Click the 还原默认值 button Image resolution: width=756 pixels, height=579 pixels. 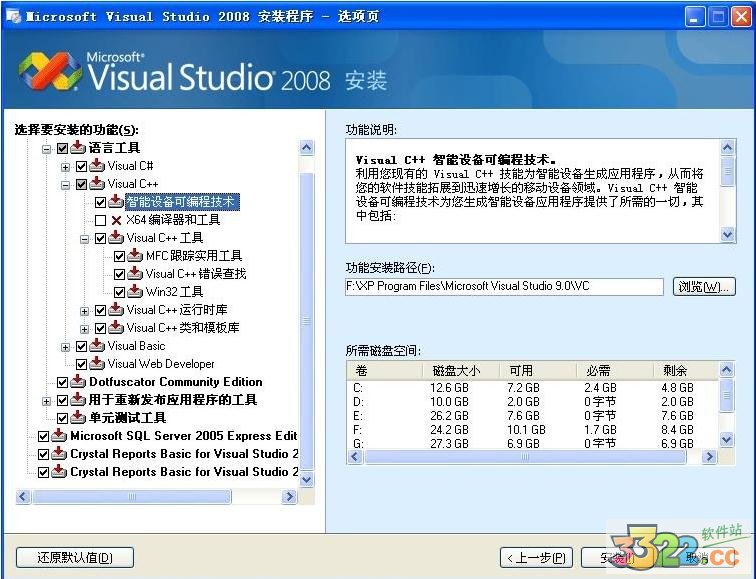coord(75,558)
